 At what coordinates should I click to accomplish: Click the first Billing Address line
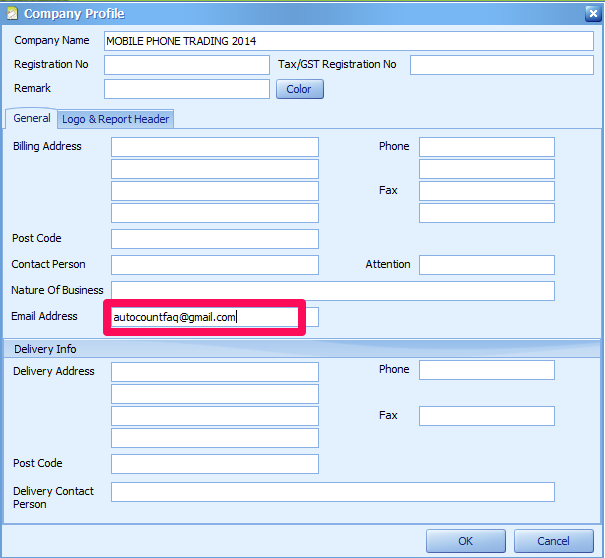[x=215, y=147]
